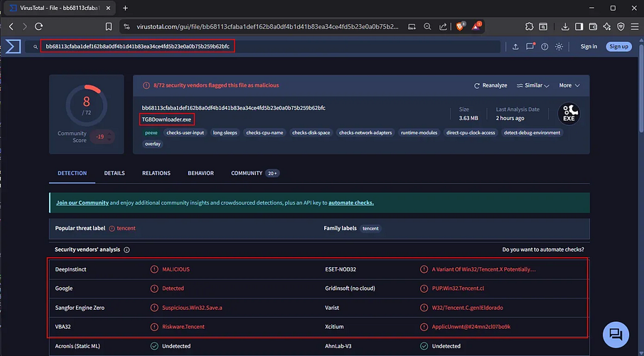Click the Brave VPN shield icon
The height and width of the screenshot is (356, 644).
click(x=621, y=27)
